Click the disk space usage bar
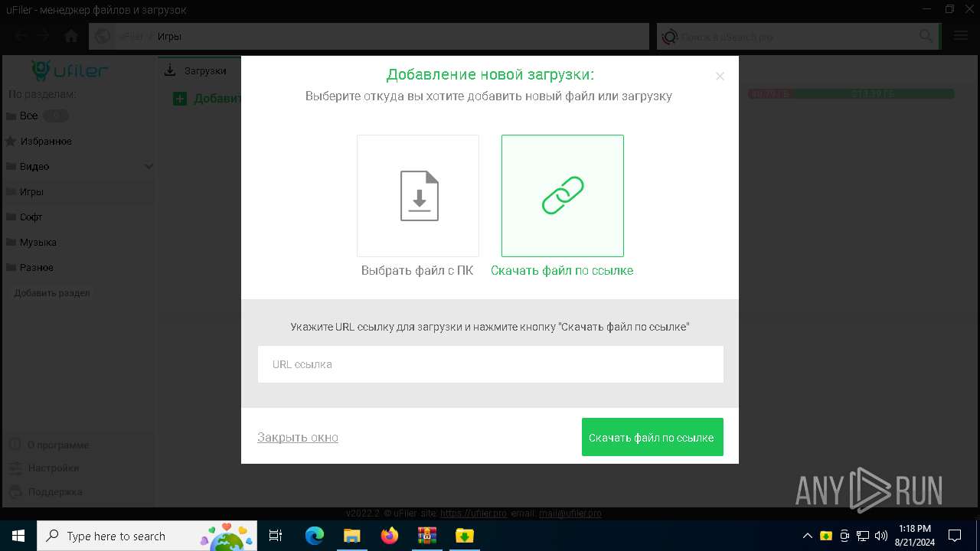Image resolution: width=980 pixels, height=551 pixels. pyautogui.click(x=851, y=94)
